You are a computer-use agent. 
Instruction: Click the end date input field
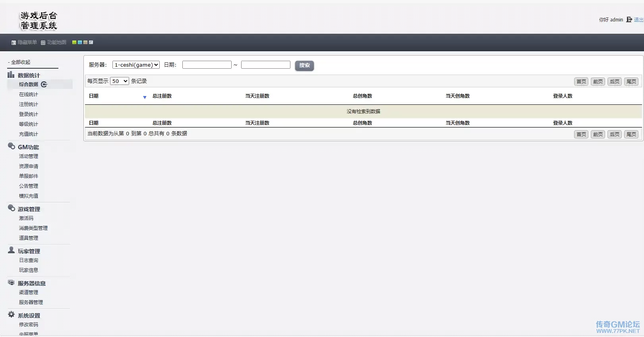pos(265,65)
